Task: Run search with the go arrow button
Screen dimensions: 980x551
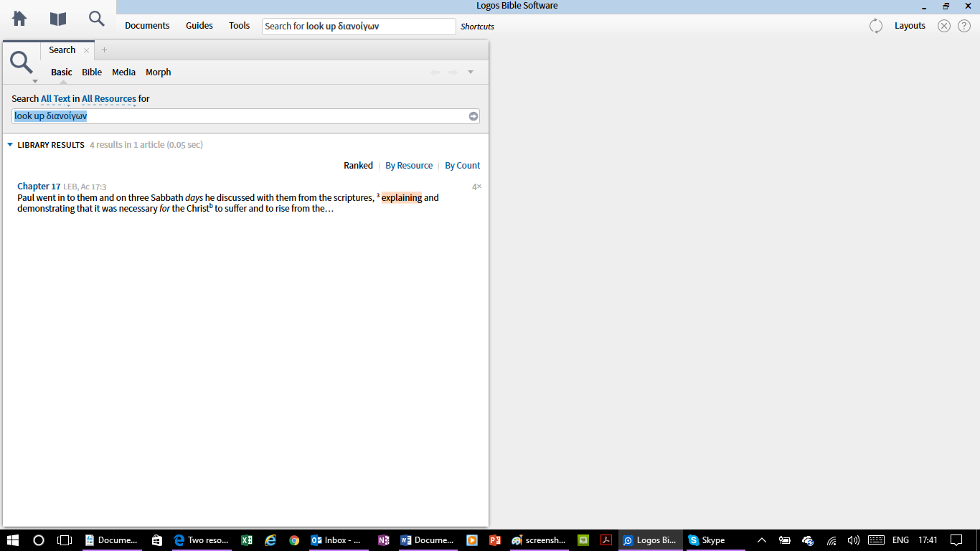Action: tap(473, 116)
